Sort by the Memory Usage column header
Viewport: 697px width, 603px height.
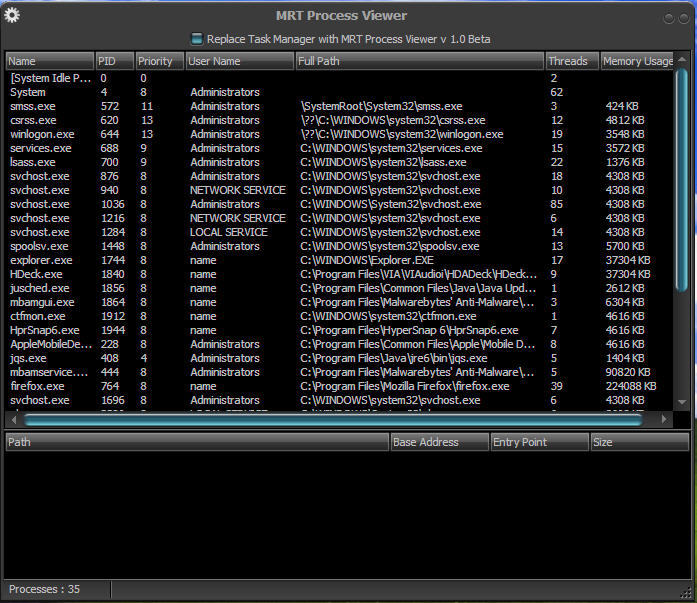[x=637, y=61]
